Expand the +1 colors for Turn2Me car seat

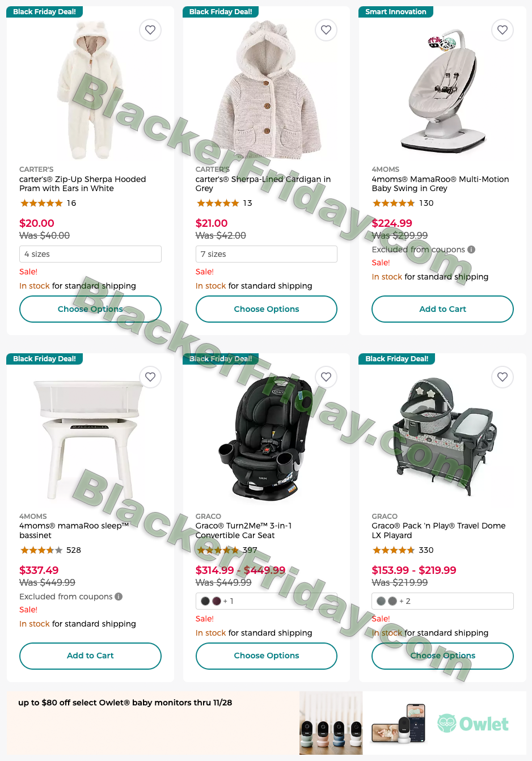[x=229, y=601]
